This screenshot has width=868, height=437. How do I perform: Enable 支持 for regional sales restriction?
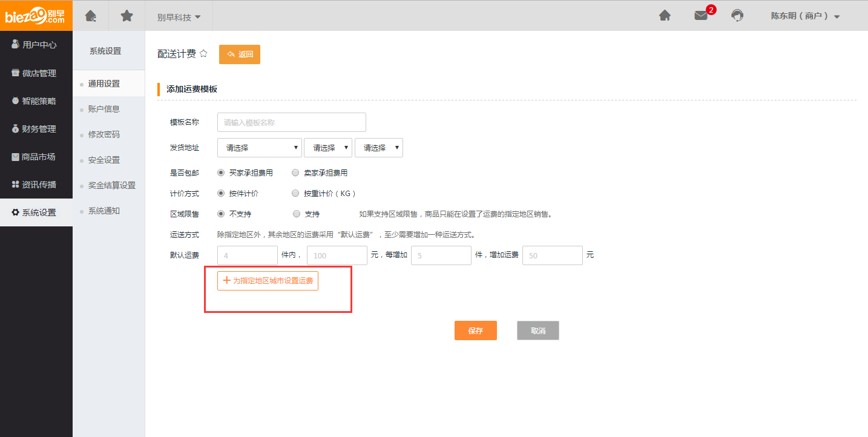click(296, 214)
